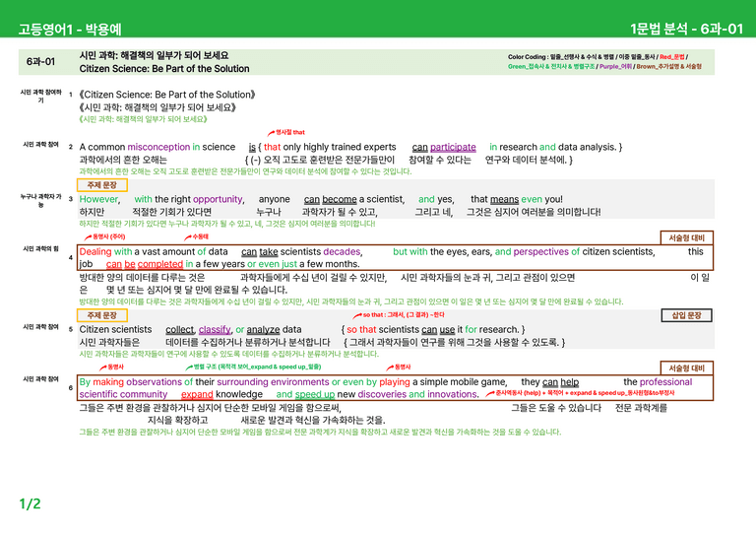Click the purple word "decades,"
Viewport: 756px width, 535px height.
point(343,251)
